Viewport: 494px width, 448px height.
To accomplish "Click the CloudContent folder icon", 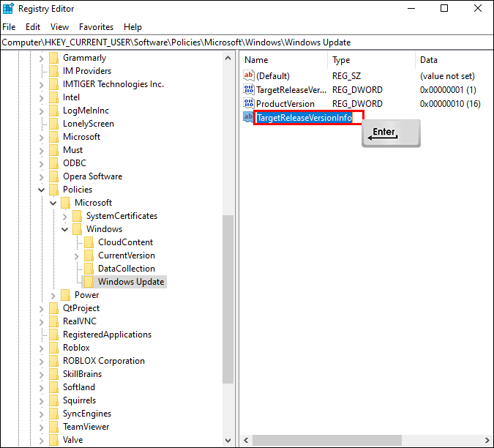I will (89, 242).
